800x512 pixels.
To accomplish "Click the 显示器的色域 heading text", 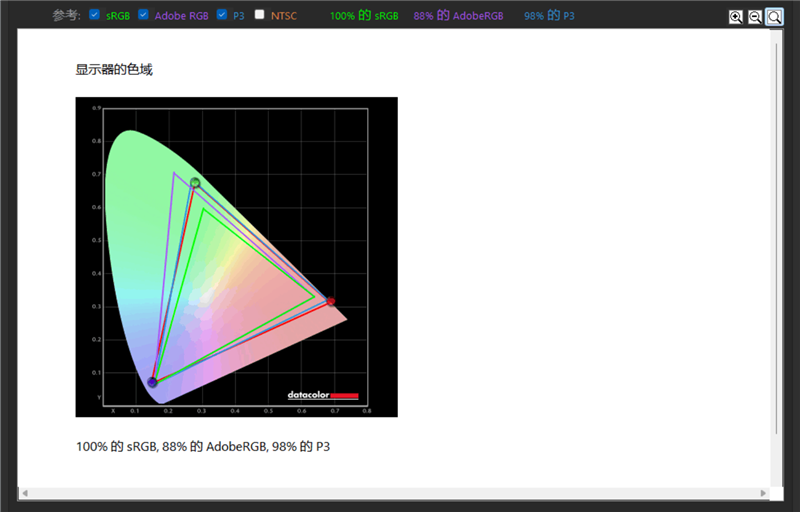I will pyautogui.click(x=114, y=69).
